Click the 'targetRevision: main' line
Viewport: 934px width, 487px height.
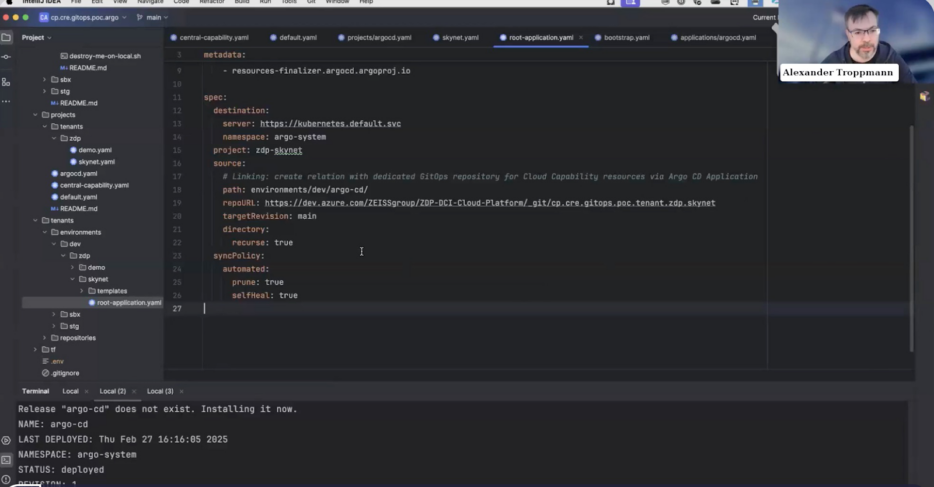pos(269,216)
